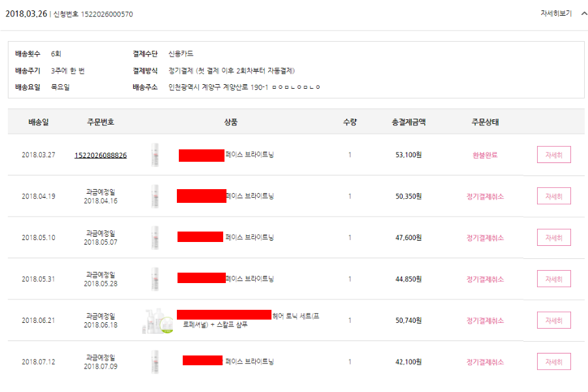This screenshot has height=392, width=588.
Task: Select product image for 2018.05.10 delivery
Action: (x=155, y=237)
